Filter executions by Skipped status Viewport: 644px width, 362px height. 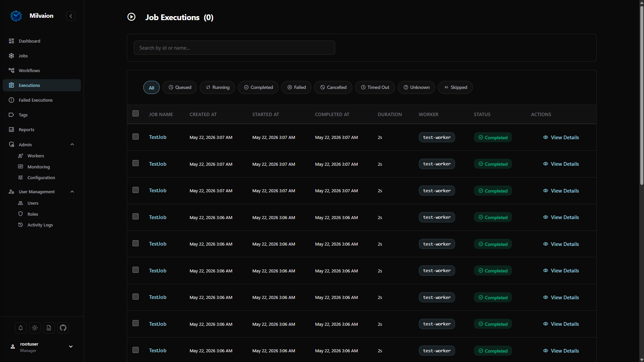(x=455, y=88)
